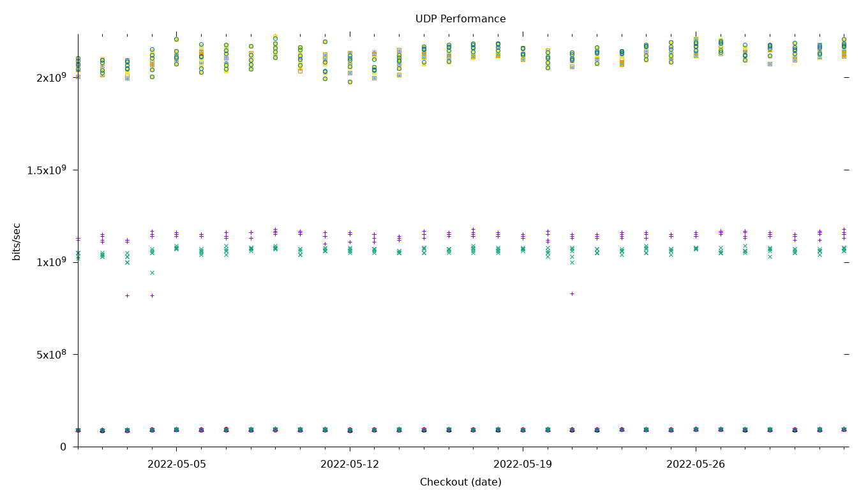868x490 pixels.
Task: Click the UDP Performance chart title
Action: tap(460, 19)
